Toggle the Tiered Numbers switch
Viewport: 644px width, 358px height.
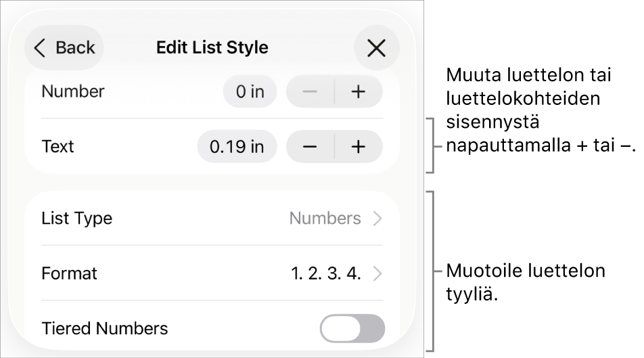tap(352, 329)
